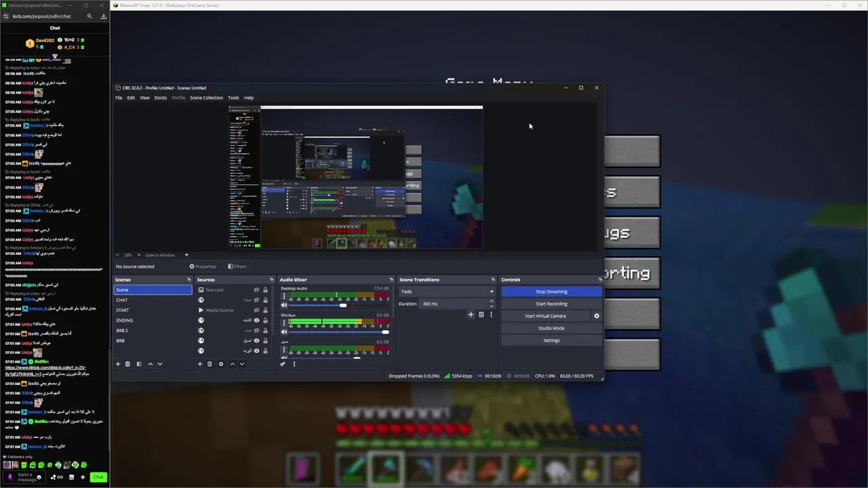Add a new scene with plus icon
This screenshot has height=488, width=868.
point(118,364)
